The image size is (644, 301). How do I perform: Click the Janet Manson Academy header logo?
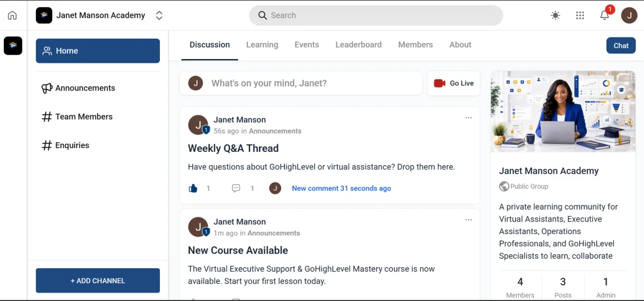pos(44,16)
